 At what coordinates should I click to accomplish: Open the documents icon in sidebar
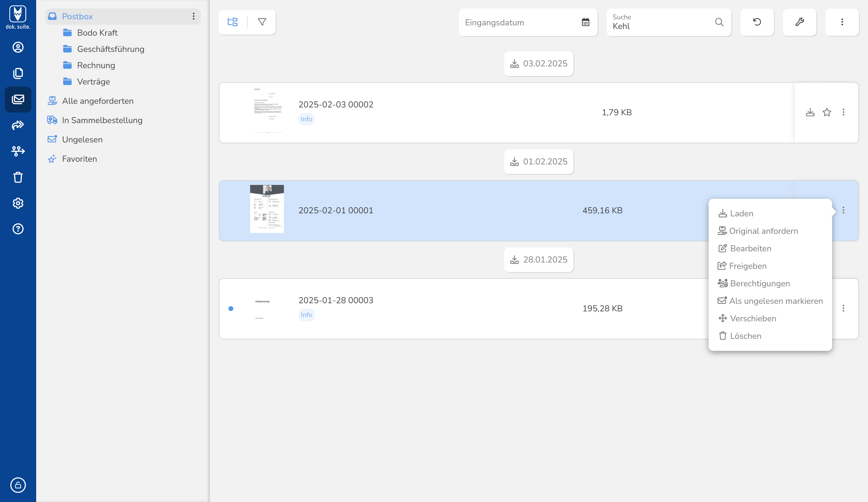click(18, 73)
